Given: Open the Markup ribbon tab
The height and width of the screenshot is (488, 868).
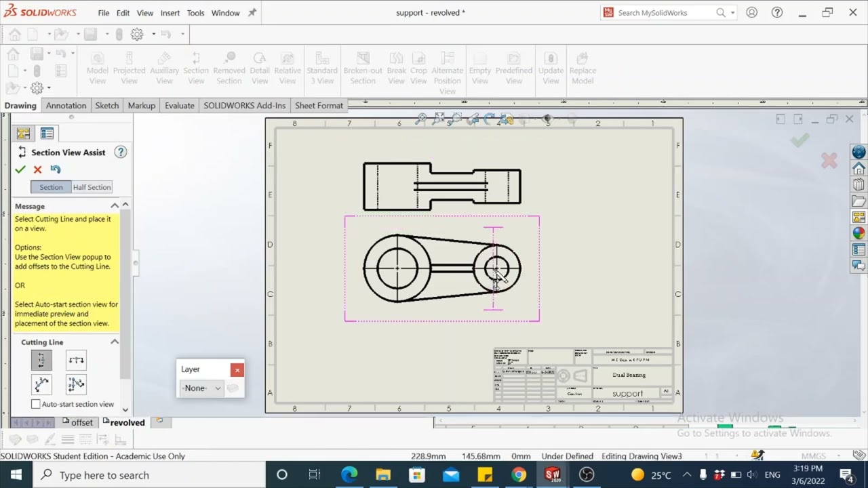Looking at the screenshot, I should (141, 106).
